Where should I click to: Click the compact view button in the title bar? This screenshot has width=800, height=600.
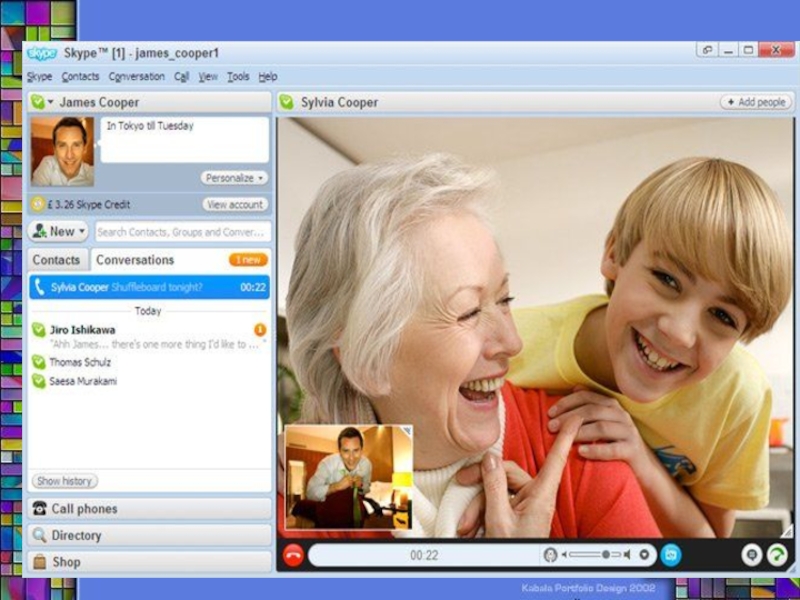[x=707, y=50]
